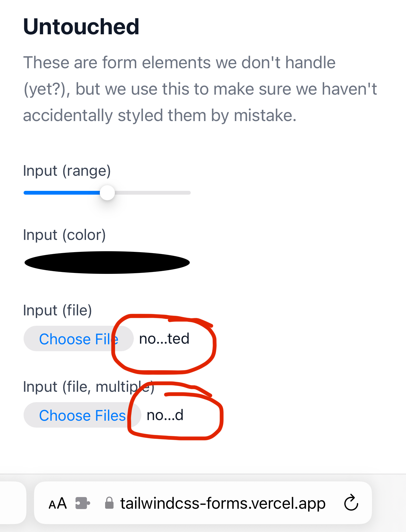Tap the AA page settings icon
The image size is (406, 532).
(x=58, y=502)
